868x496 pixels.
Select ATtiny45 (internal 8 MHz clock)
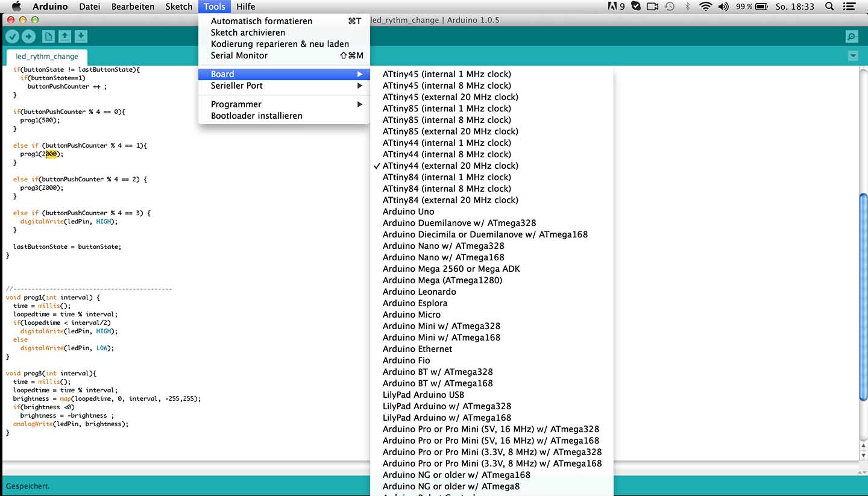[x=492, y=86]
